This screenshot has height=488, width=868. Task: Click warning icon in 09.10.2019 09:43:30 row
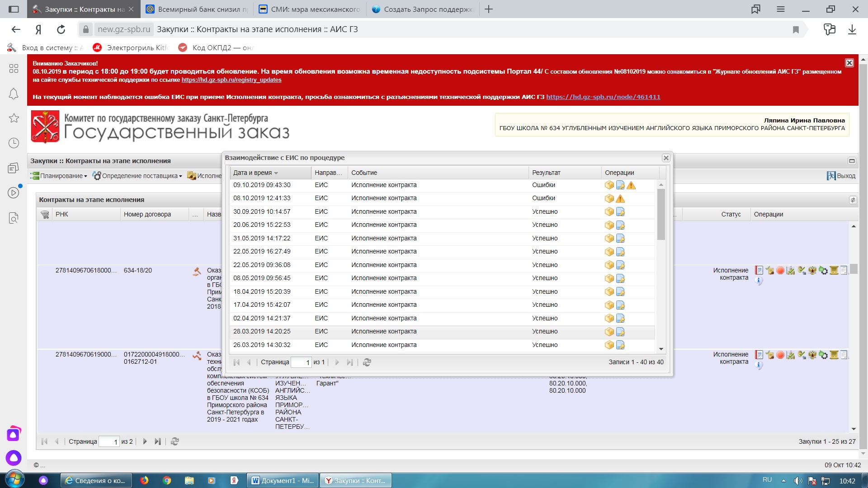631,185
